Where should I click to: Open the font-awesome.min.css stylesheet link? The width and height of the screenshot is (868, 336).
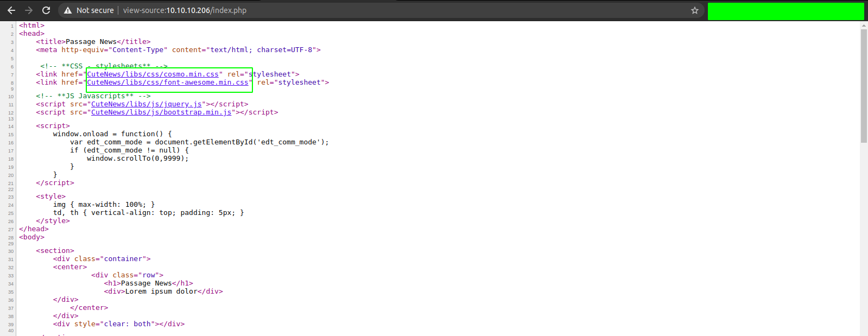pyautogui.click(x=168, y=83)
